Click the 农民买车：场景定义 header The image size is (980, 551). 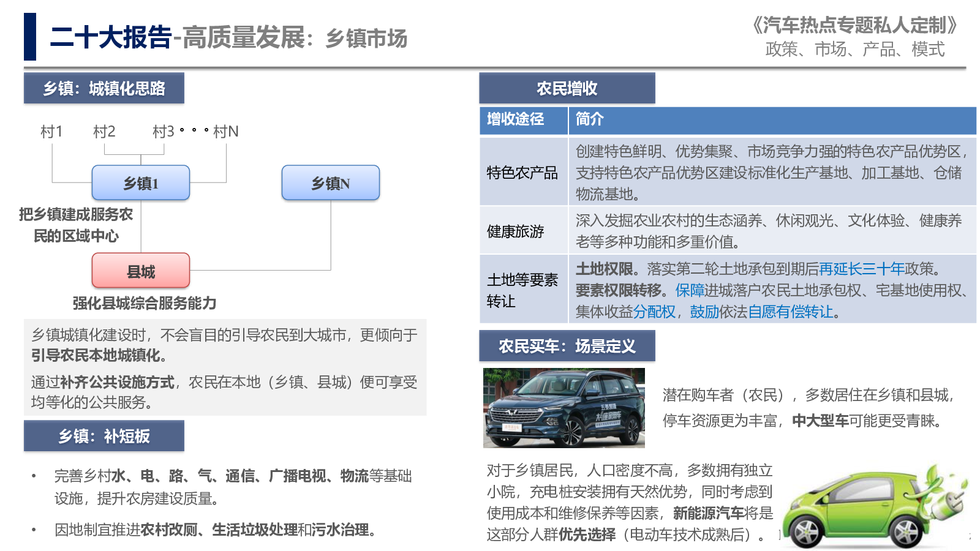(567, 347)
